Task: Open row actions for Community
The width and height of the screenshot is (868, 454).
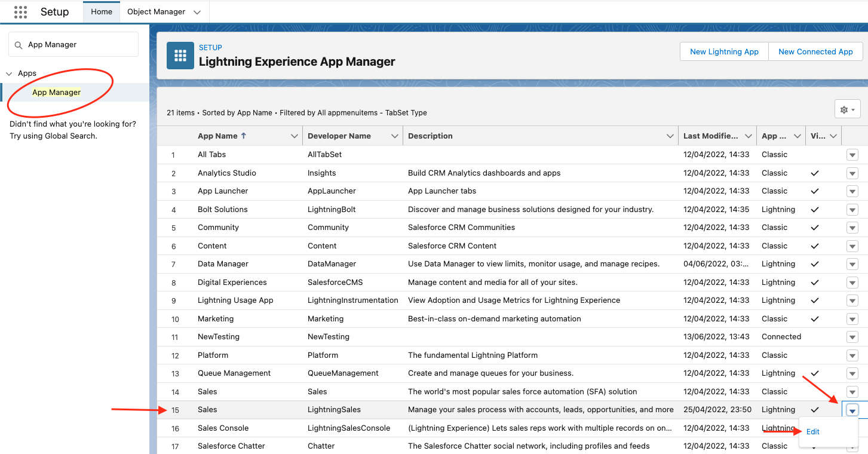Action: [852, 228]
